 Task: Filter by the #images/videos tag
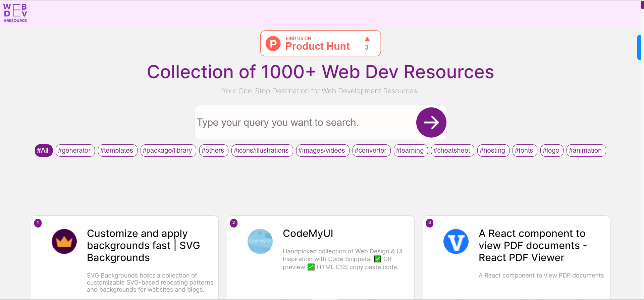pyautogui.click(x=323, y=150)
